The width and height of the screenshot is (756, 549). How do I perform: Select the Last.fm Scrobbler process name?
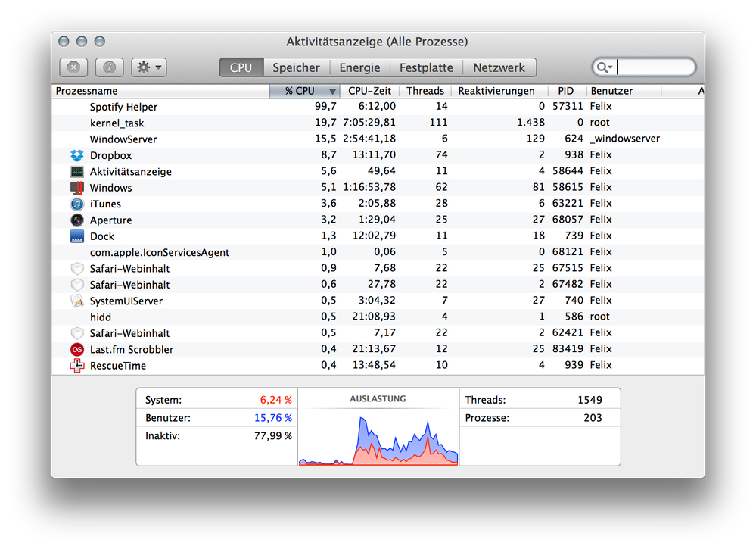132,349
